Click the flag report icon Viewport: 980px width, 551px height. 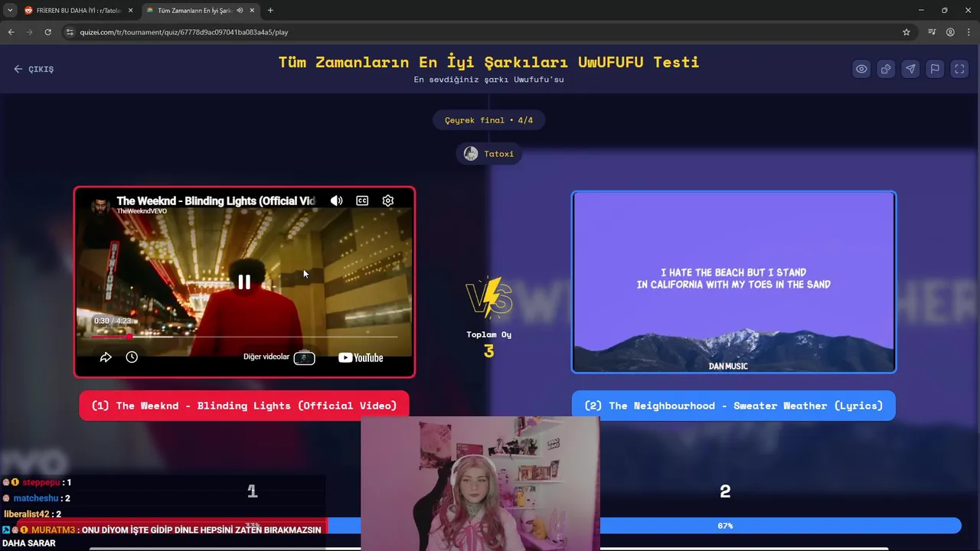click(x=935, y=69)
